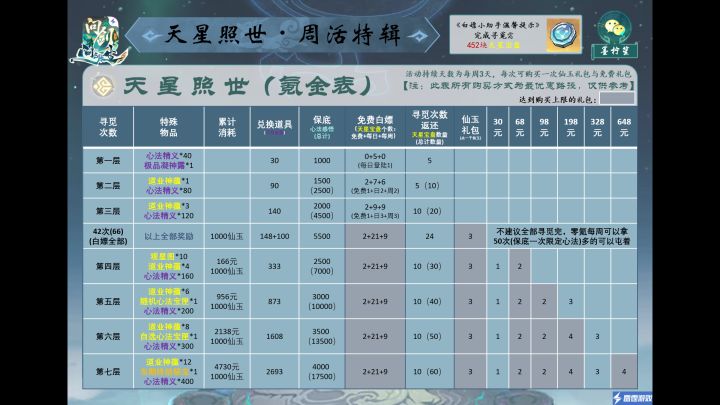Click the 完成寻觅需 line in the tip box
This screenshot has width=720, height=405.
[494, 35]
